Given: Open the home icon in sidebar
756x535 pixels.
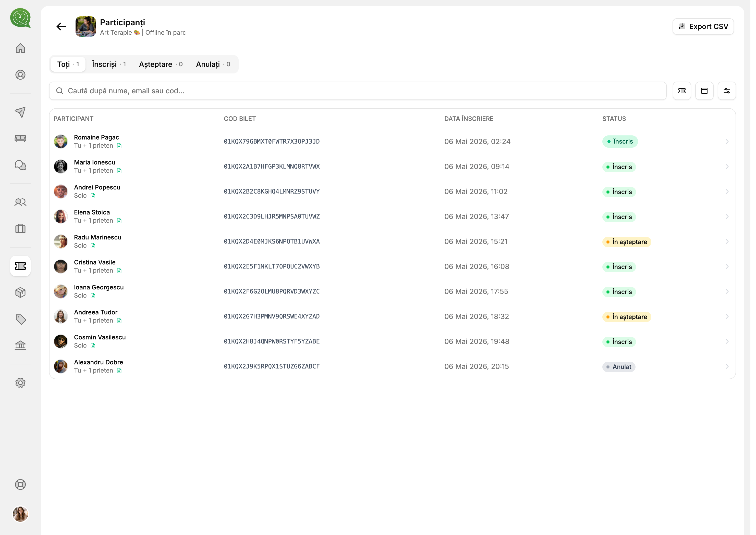Looking at the screenshot, I should [x=20, y=48].
